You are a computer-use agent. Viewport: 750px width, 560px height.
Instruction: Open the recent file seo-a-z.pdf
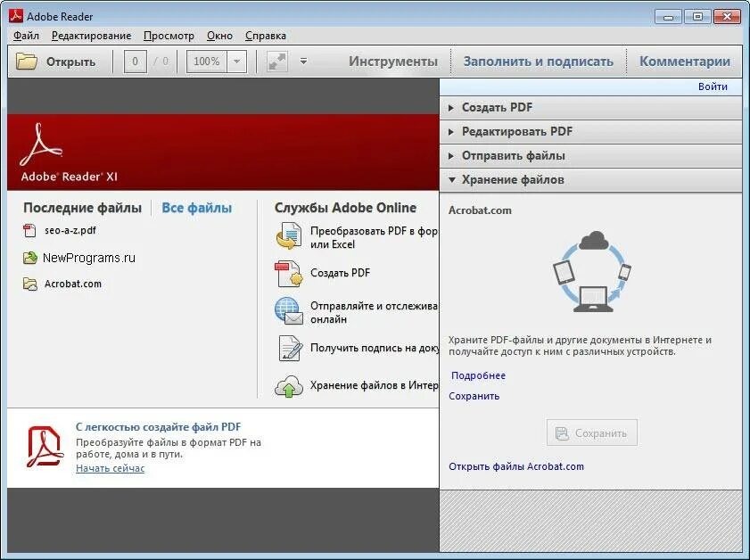70,230
